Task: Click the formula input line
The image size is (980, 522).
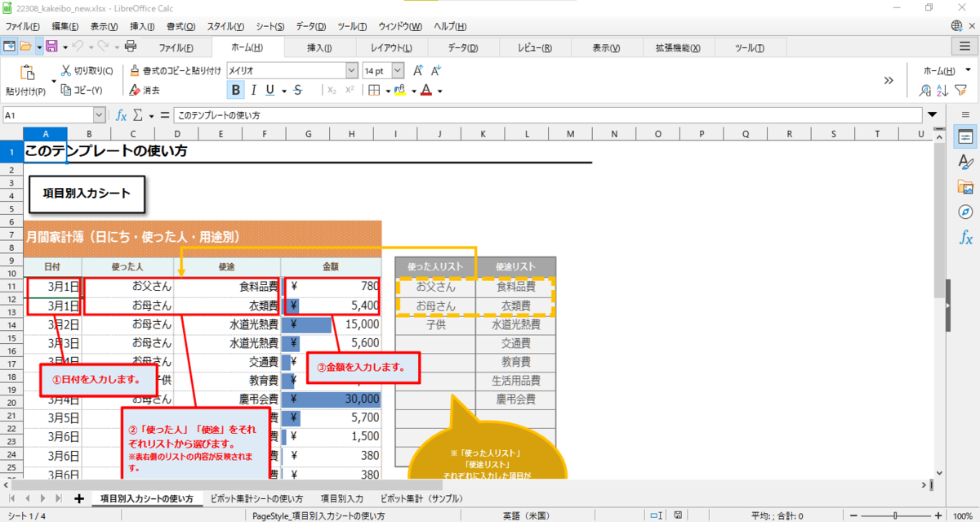Action: [549, 115]
